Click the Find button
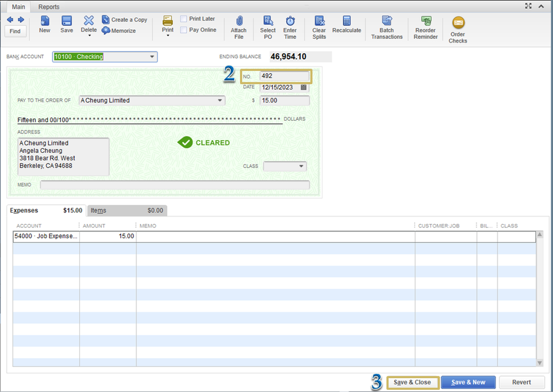553x392 pixels. [15, 31]
